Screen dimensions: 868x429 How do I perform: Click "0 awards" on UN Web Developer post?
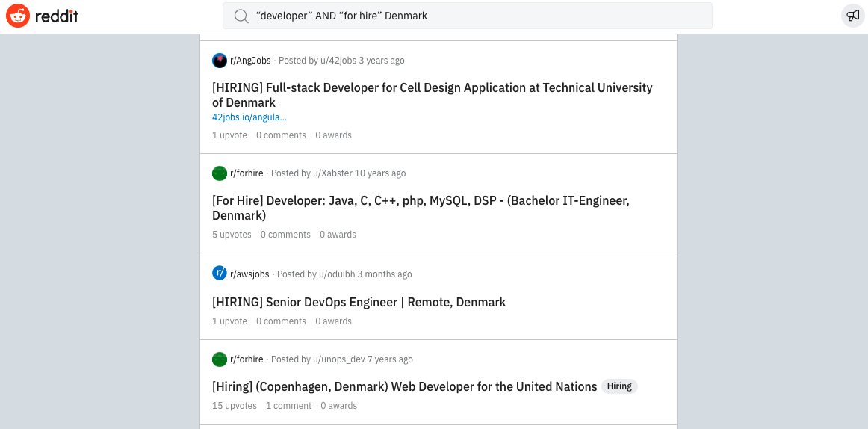[339, 406]
